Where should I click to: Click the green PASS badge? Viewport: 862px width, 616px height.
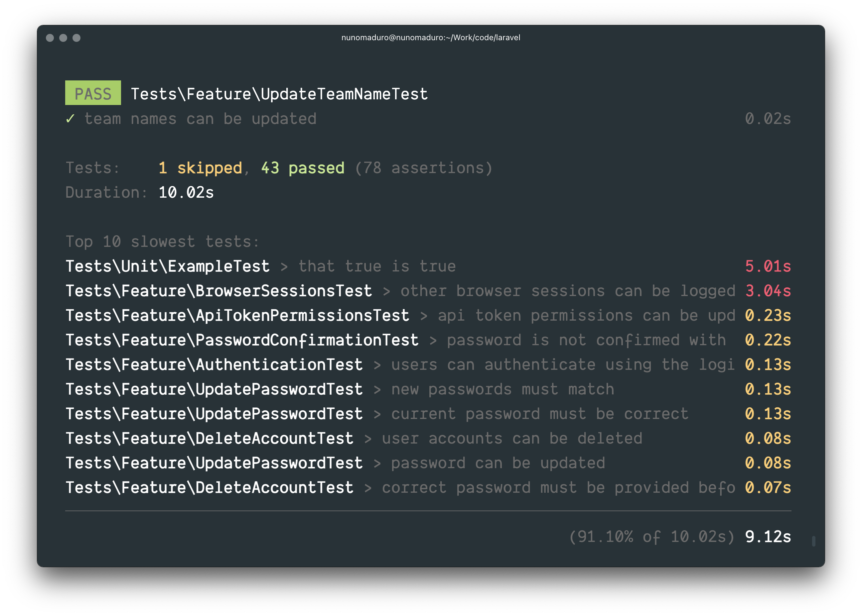tap(93, 93)
